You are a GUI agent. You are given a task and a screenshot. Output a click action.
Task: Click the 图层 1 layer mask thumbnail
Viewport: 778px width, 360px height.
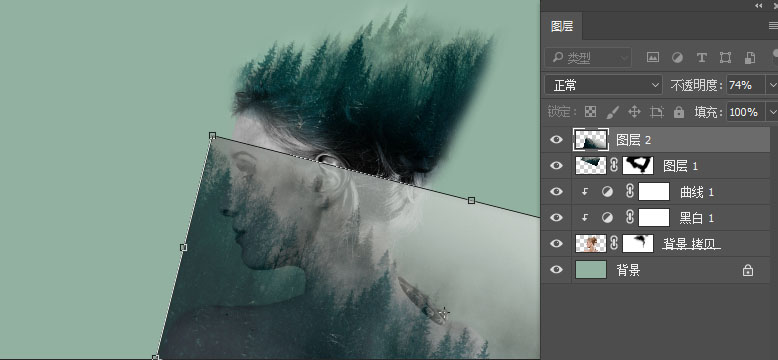coord(638,165)
